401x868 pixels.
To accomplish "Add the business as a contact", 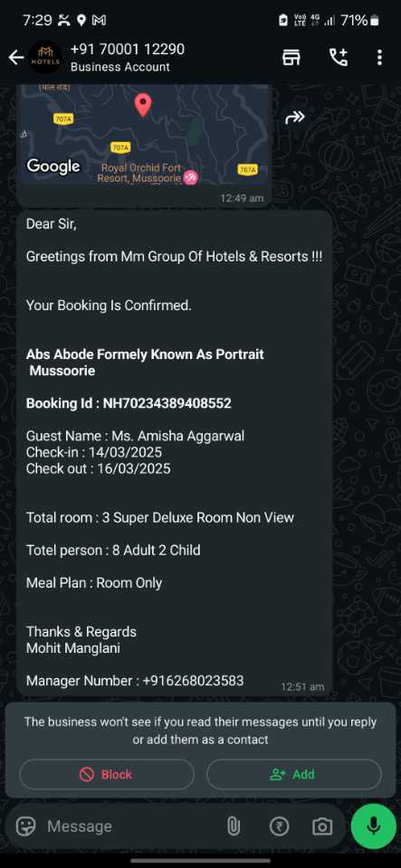I will pos(293,774).
